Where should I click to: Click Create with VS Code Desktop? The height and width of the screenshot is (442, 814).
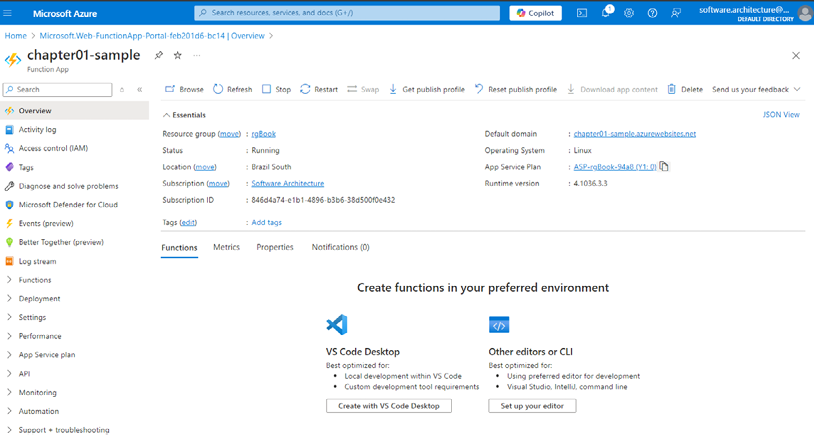[389, 406]
